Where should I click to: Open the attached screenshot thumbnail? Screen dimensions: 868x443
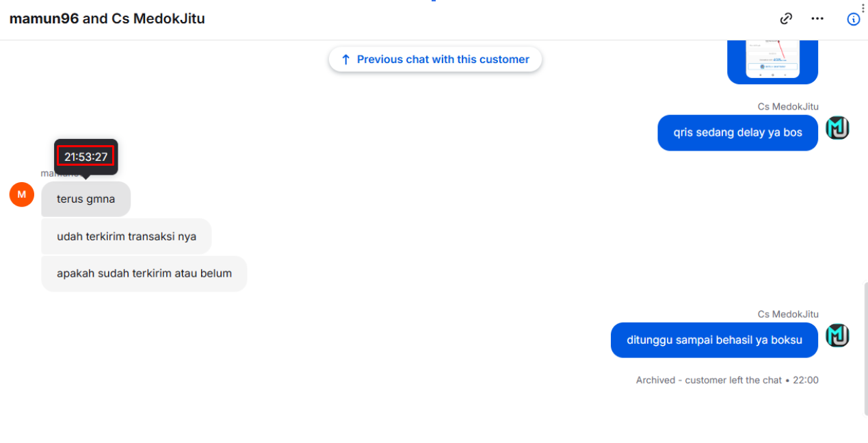pyautogui.click(x=772, y=62)
